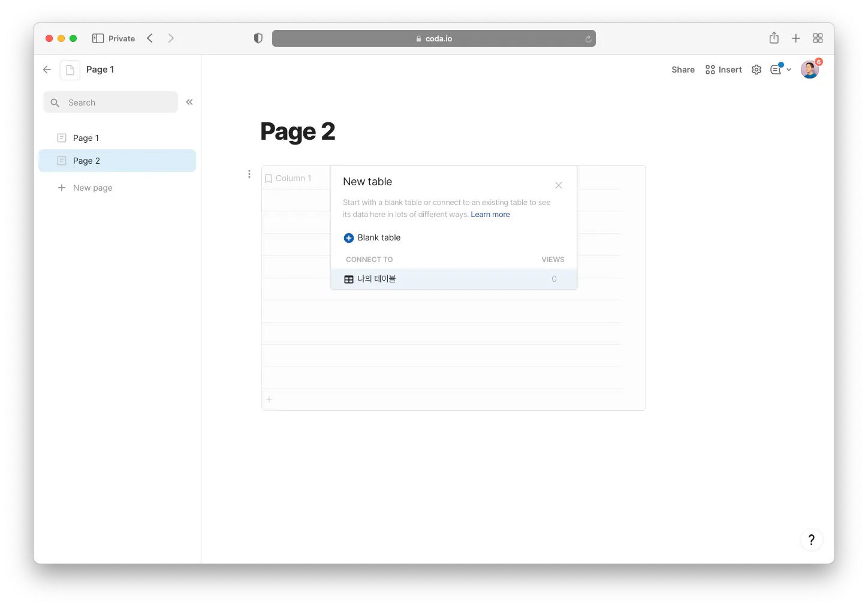Viewport: 868px width, 608px height.
Task: Open the doc settings gear
Action: (757, 70)
